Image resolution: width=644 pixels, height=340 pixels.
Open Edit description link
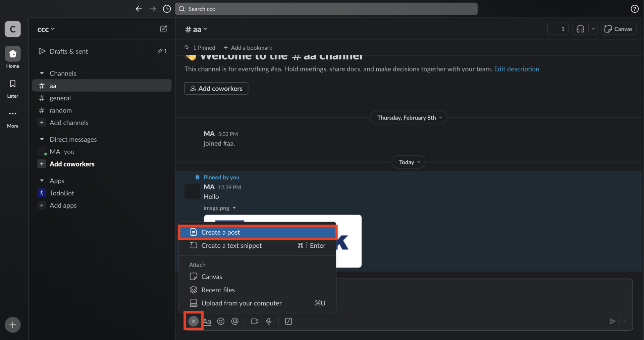click(x=517, y=69)
